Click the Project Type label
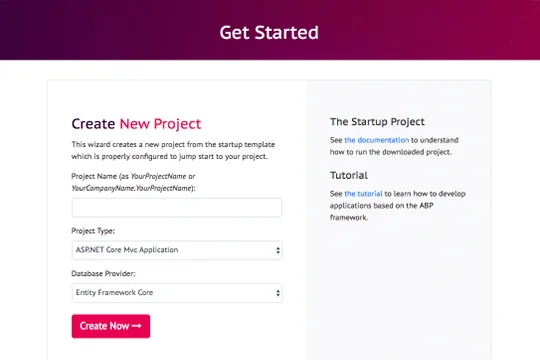Viewport: 540px width, 360px height. tap(93, 231)
